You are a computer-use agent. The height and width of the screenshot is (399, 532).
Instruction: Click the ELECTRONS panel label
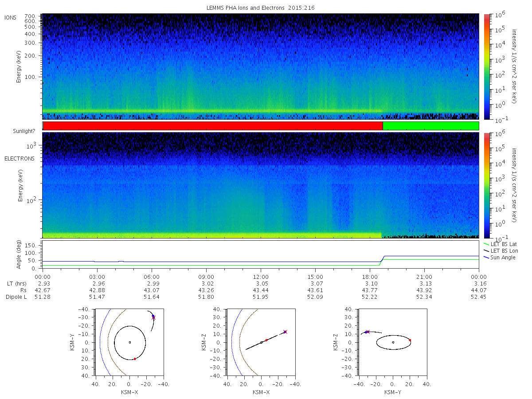[x=19, y=159]
